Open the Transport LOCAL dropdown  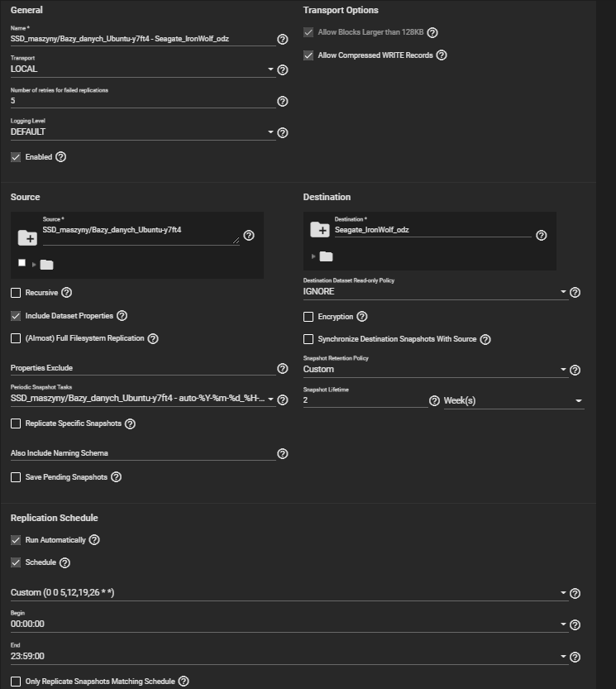coord(143,69)
